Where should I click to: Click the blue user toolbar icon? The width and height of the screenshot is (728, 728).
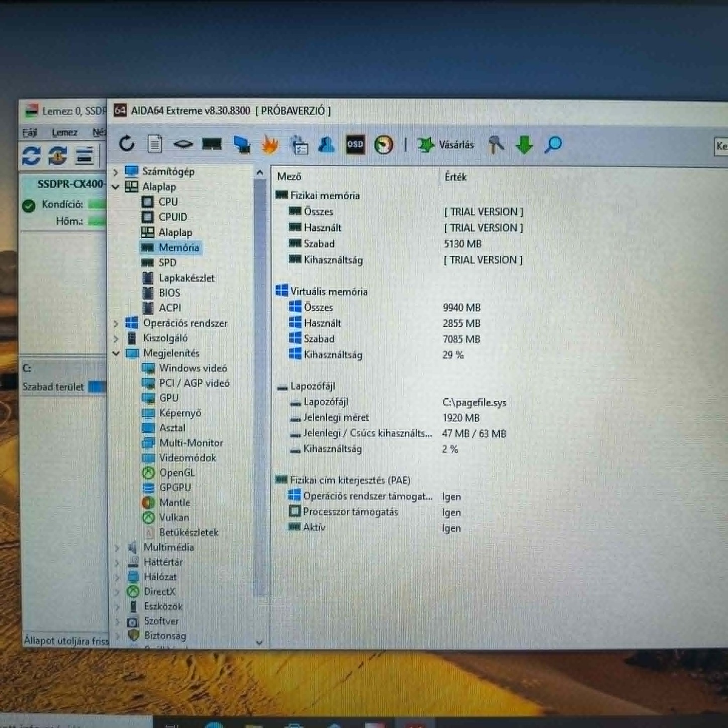coord(326,145)
